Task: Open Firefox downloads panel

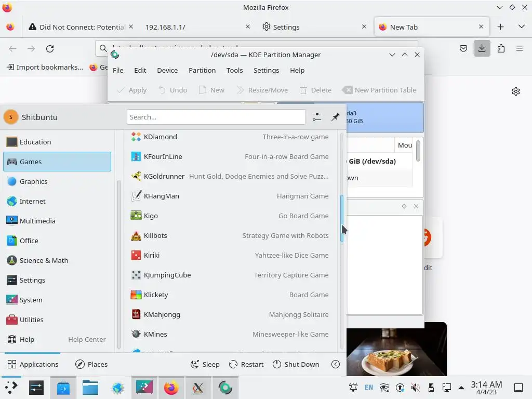Action: tap(482, 48)
